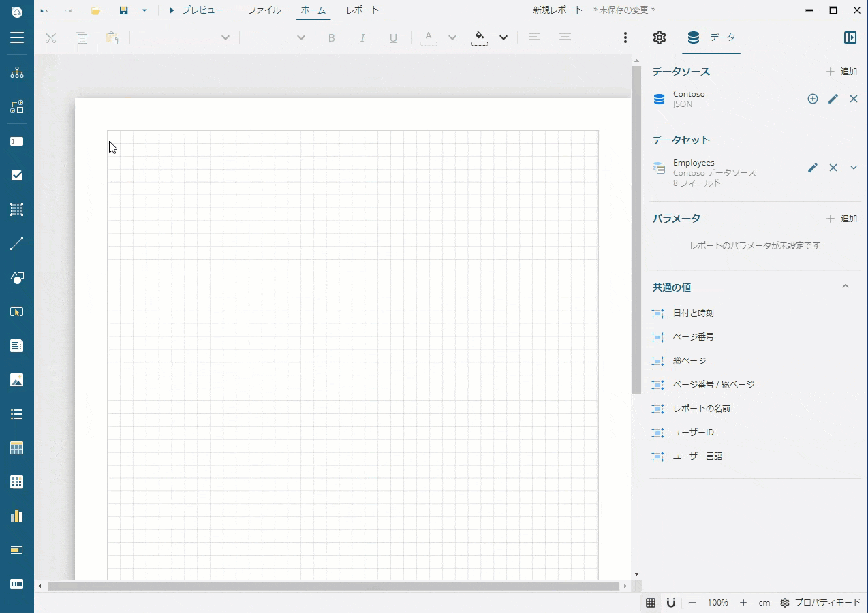Screen dimensions: 868x613
Task: Select the TextBox tool in the left toolbar
Action: click(16, 141)
